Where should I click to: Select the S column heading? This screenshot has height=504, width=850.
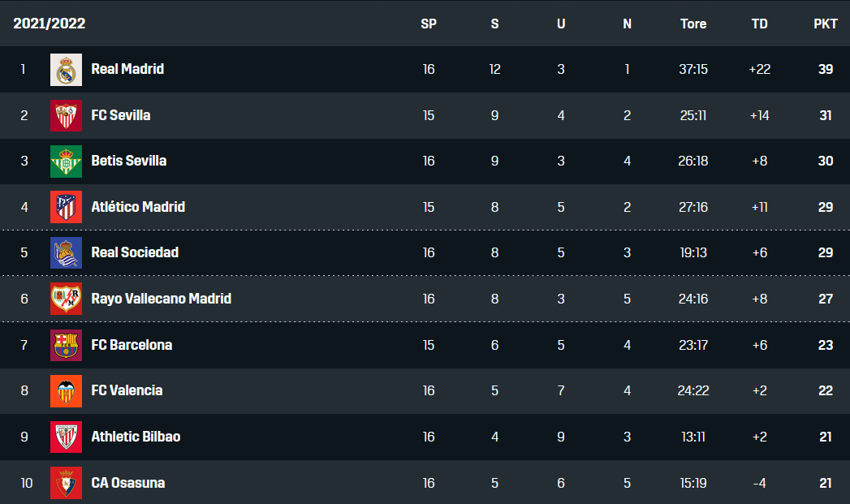[494, 24]
